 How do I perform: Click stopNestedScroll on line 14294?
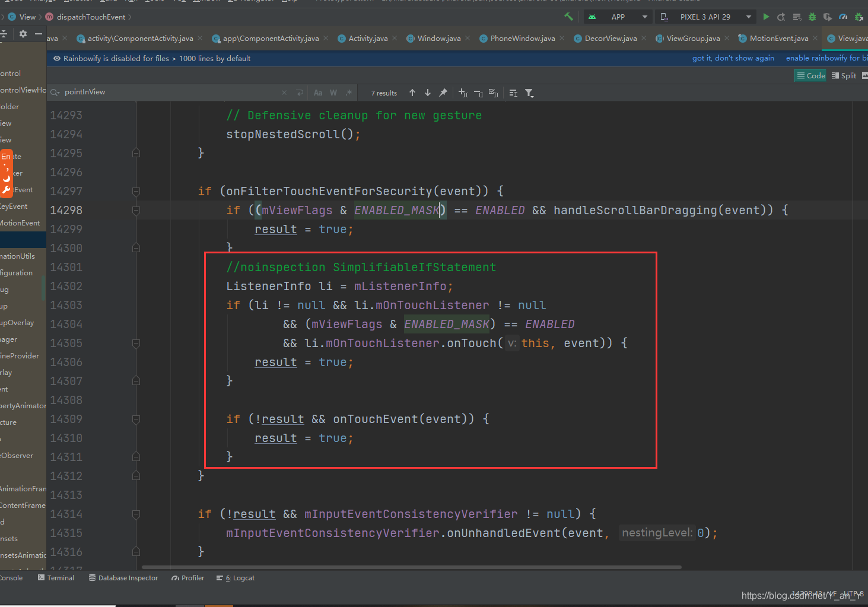pyautogui.click(x=283, y=134)
